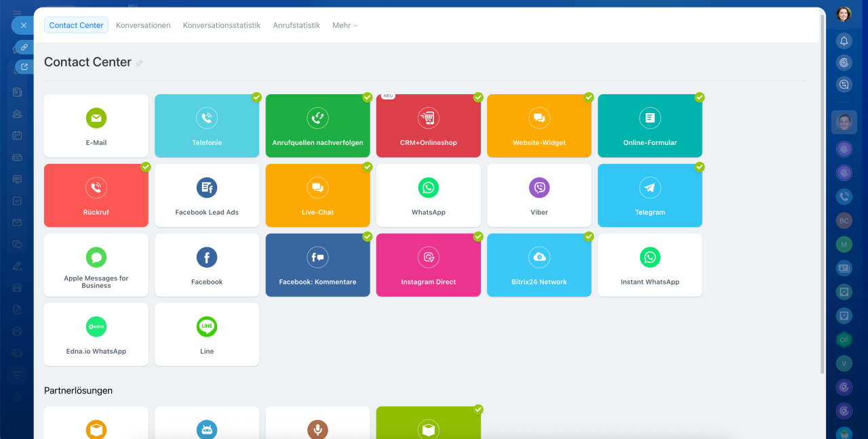Copy link using the chain icon button
This screenshot has width=868, height=439.
click(x=24, y=47)
